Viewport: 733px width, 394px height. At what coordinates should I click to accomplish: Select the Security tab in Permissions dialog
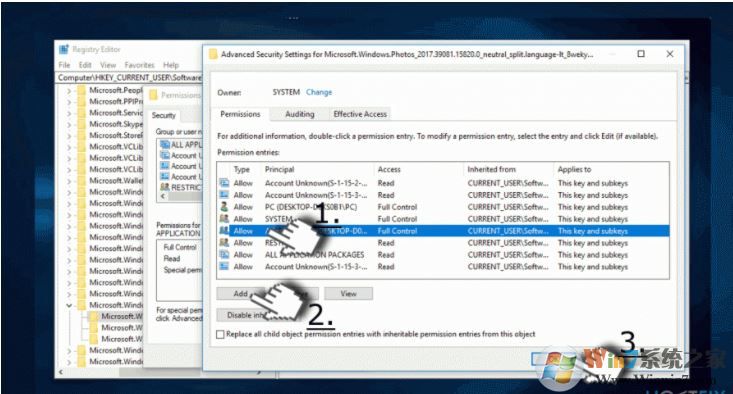point(164,115)
